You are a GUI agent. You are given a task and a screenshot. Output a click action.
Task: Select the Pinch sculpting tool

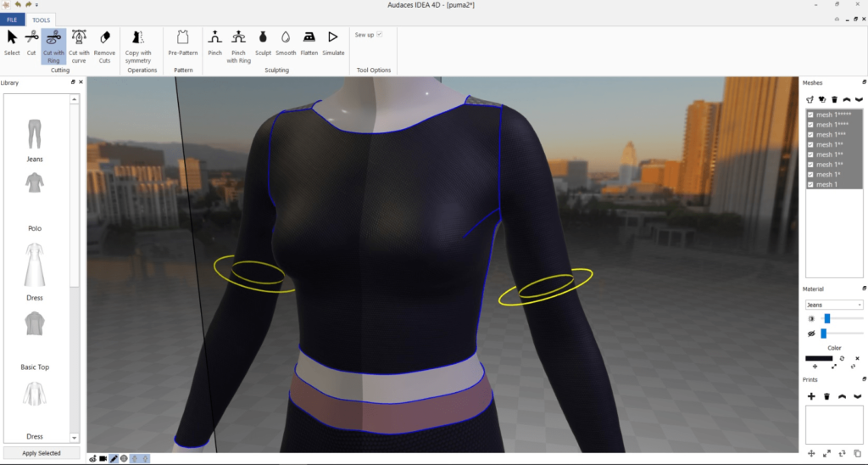coord(214,43)
